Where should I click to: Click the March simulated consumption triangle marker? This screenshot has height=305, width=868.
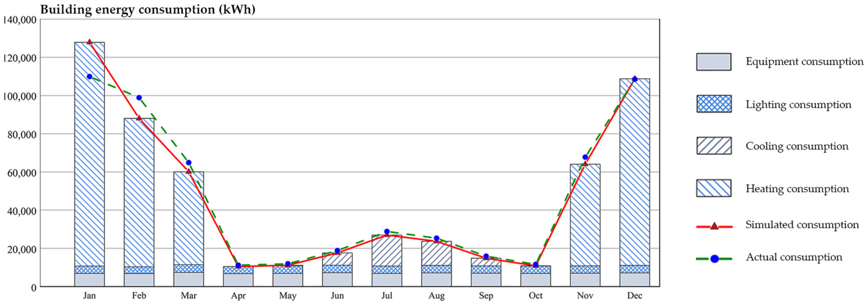pos(189,171)
